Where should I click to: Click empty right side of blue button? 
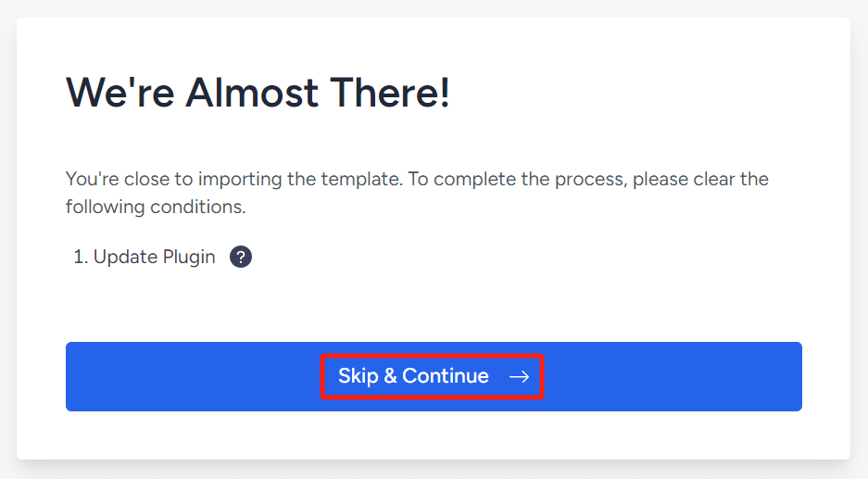[x=673, y=376]
